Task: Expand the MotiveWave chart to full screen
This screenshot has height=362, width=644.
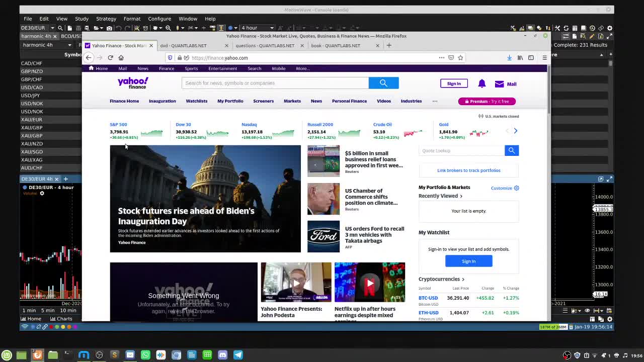Action: pyautogui.click(x=610, y=179)
